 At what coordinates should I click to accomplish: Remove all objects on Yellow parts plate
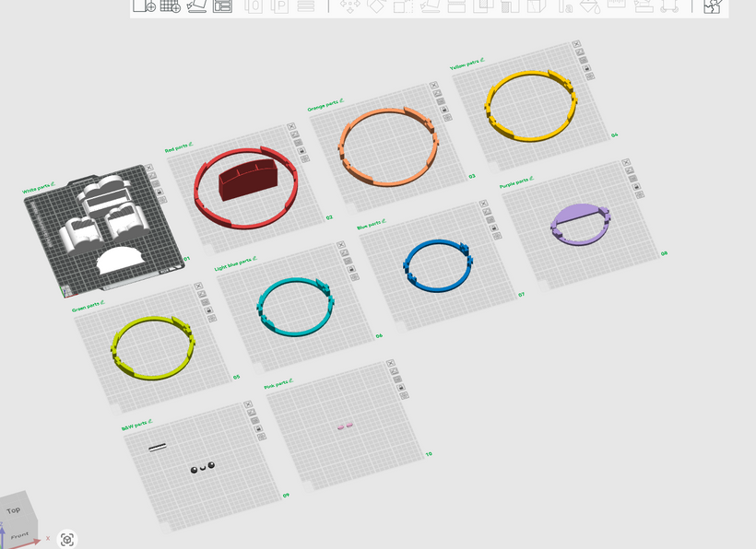(x=576, y=44)
